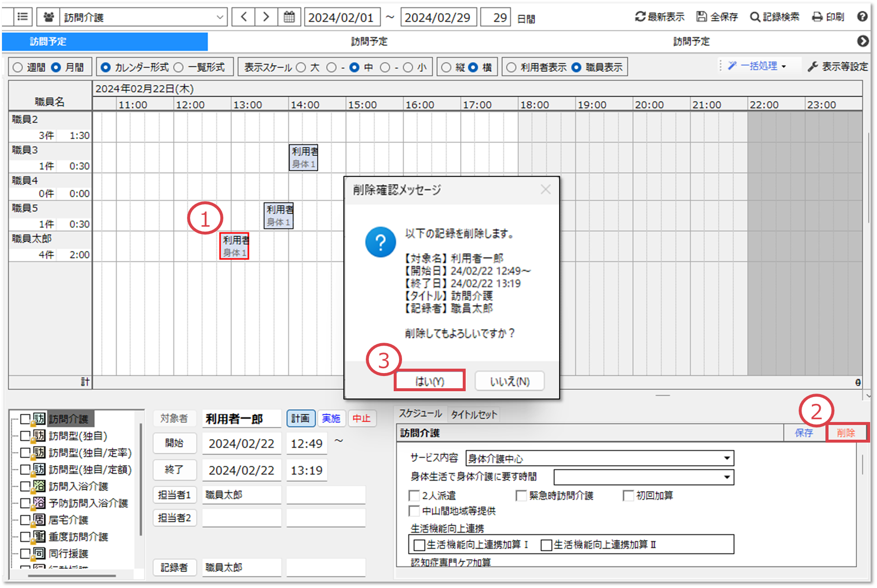This screenshot has width=877, height=588.
Task: Click the users group icon
Action: (48, 17)
